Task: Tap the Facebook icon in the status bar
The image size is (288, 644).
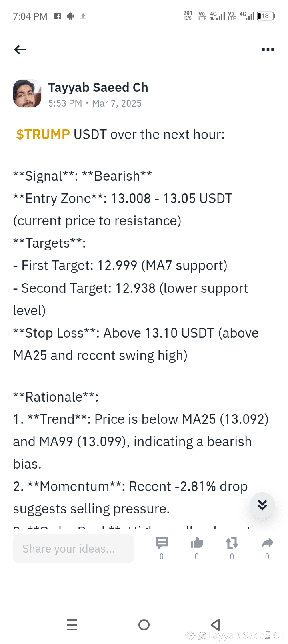Action: point(57,16)
